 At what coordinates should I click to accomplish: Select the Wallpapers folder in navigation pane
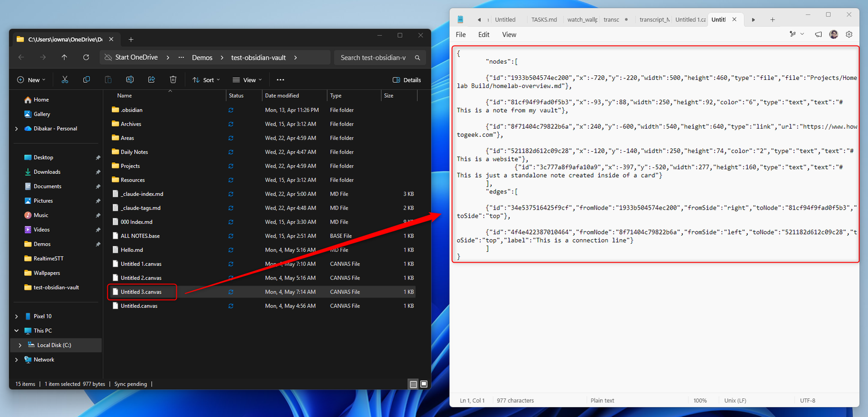pyautogui.click(x=47, y=273)
